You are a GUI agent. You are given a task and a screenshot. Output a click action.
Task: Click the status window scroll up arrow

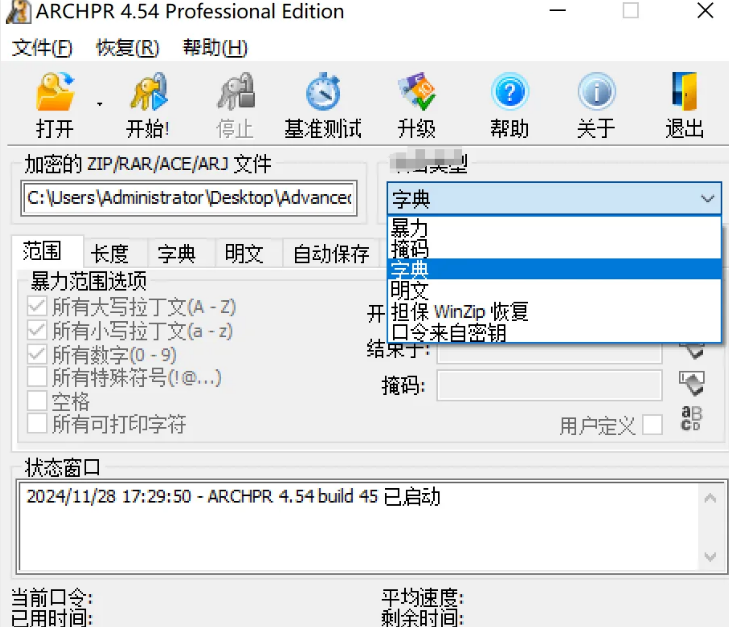coord(710,499)
